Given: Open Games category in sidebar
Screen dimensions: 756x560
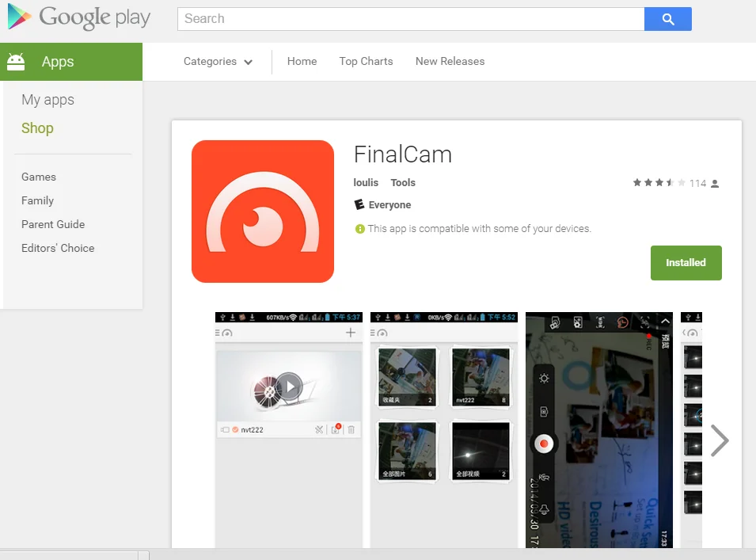Looking at the screenshot, I should click(x=39, y=177).
